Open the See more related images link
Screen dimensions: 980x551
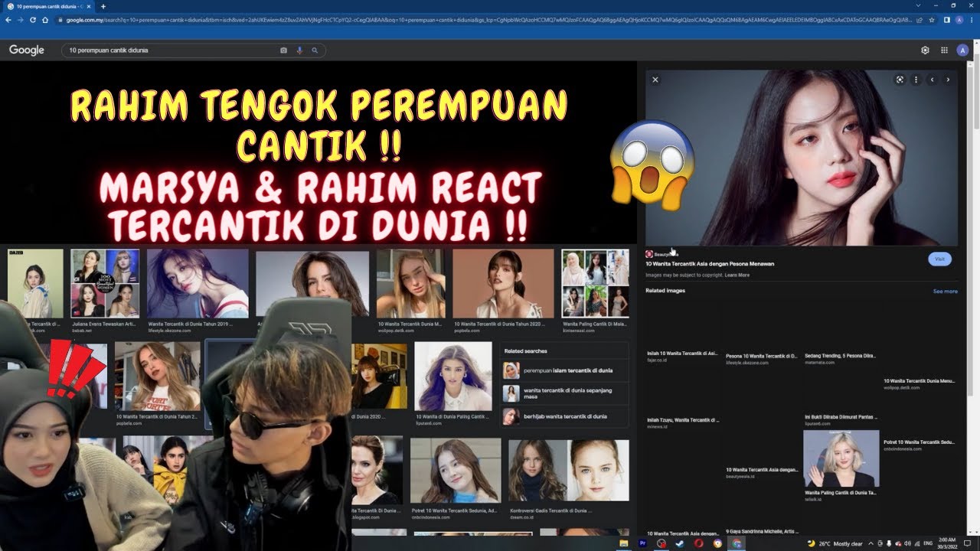pos(945,292)
